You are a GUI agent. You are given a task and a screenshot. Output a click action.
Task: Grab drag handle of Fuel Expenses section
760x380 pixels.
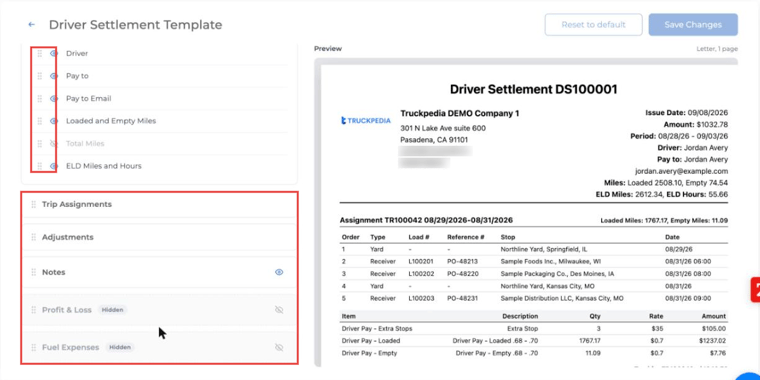pos(33,348)
